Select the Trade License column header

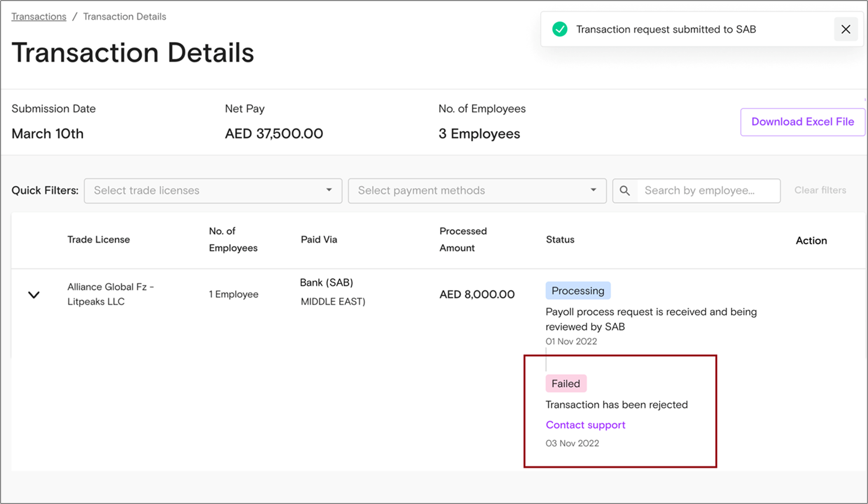[99, 240]
